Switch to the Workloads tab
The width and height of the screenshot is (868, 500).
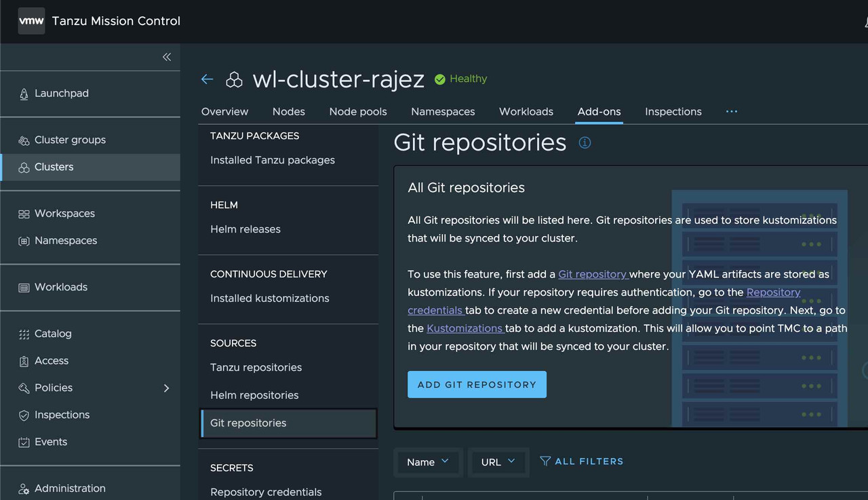coord(526,112)
